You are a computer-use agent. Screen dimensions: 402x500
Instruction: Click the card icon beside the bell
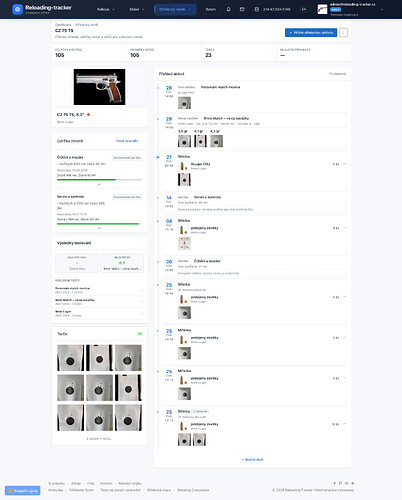[x=242, y=9]
